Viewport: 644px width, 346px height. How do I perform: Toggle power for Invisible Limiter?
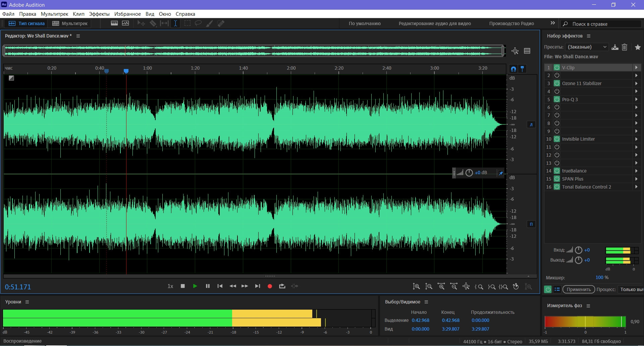(x=557, y=139)
